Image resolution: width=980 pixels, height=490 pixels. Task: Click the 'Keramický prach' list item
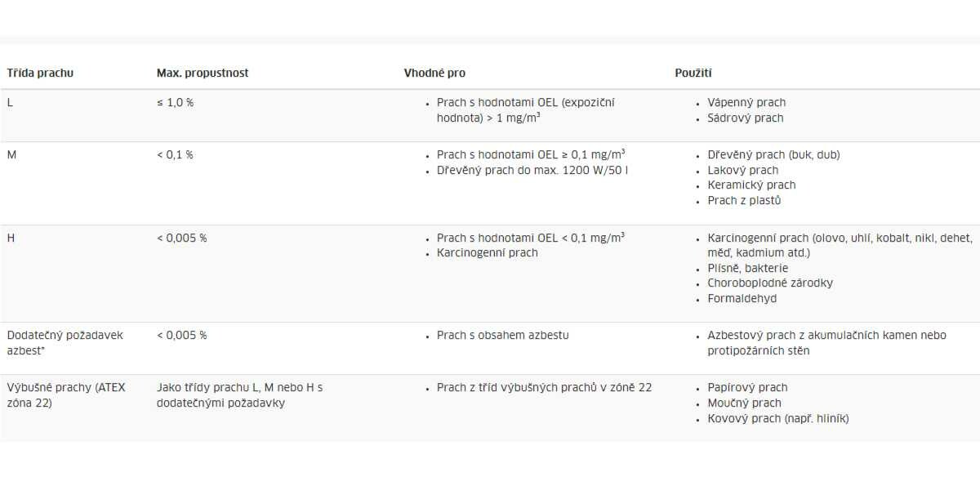pos(751,185)
